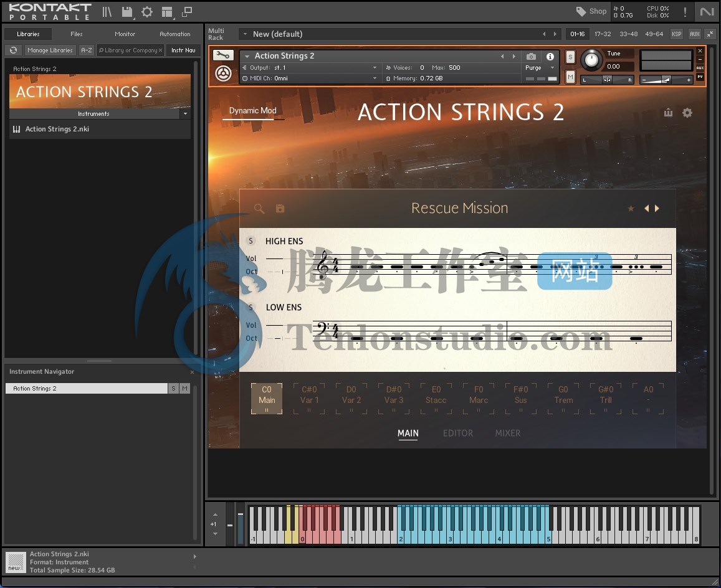Toggle the rack AUX button beside KSP
Screen dimensions: 721x588
[695, 34]
